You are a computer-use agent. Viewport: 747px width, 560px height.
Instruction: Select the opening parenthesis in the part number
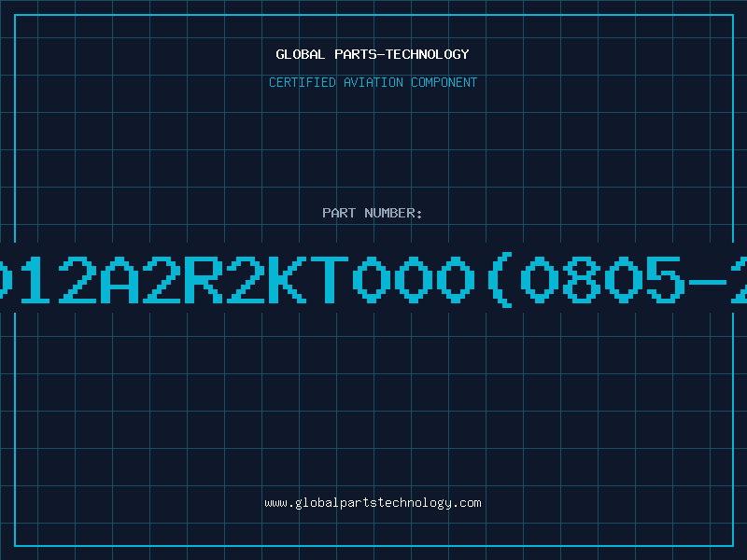coord(500,280)
